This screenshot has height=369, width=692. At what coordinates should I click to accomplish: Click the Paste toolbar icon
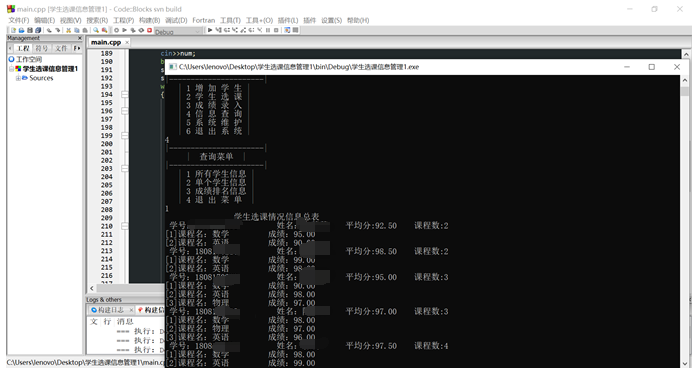pos(85,30)
